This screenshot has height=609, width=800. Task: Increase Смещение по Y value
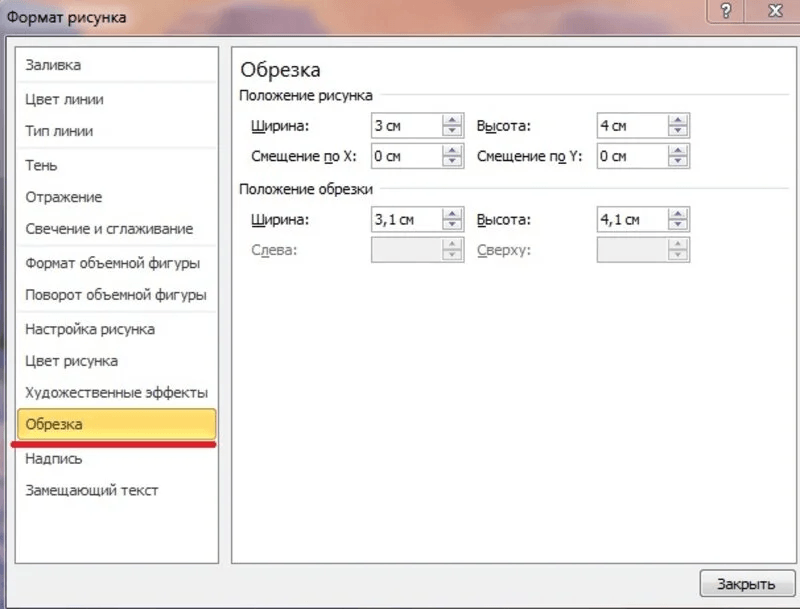[679, 150]
